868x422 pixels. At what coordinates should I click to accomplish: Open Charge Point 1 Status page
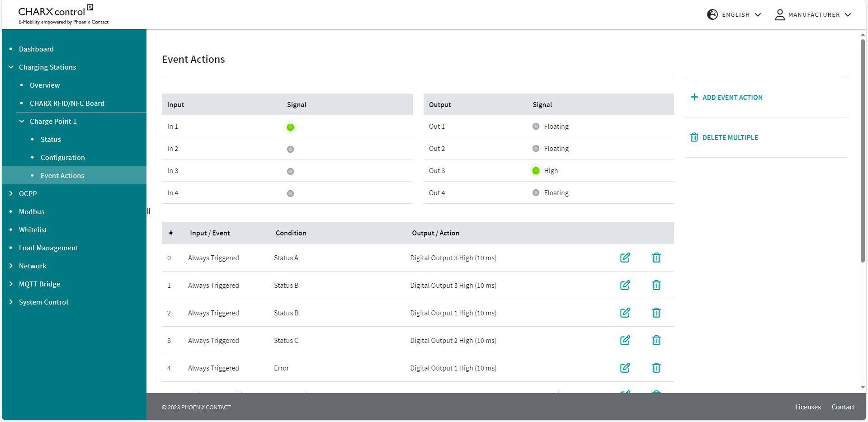51,139
